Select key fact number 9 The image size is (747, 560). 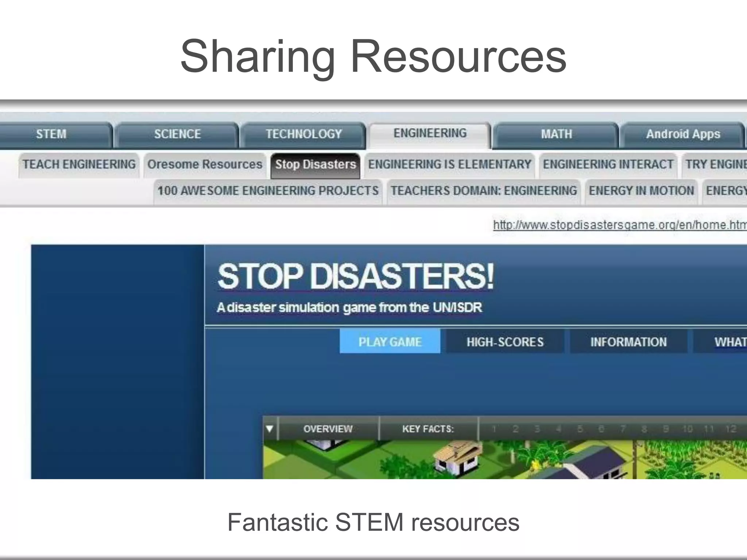pyautogui.click(x=666, y=429)
